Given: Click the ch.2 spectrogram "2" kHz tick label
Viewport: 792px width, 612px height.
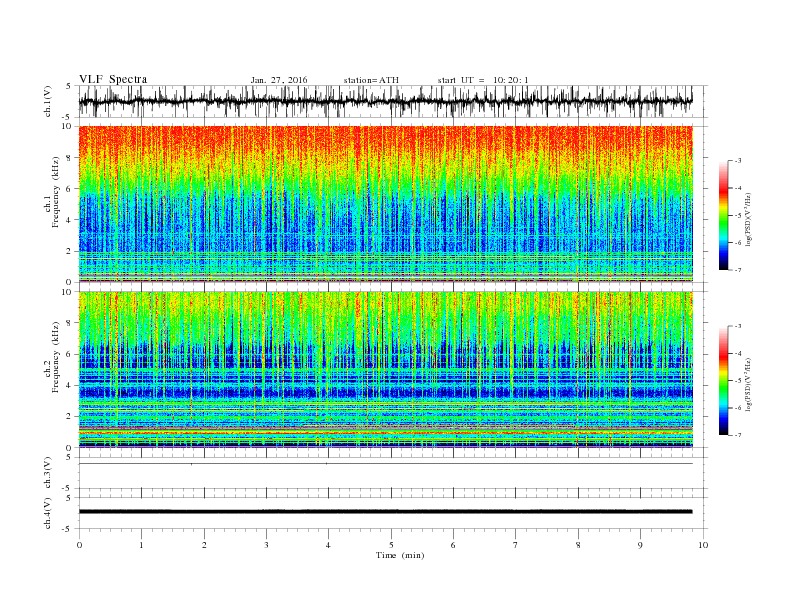Looking at the screenshot, I should 70,416.
